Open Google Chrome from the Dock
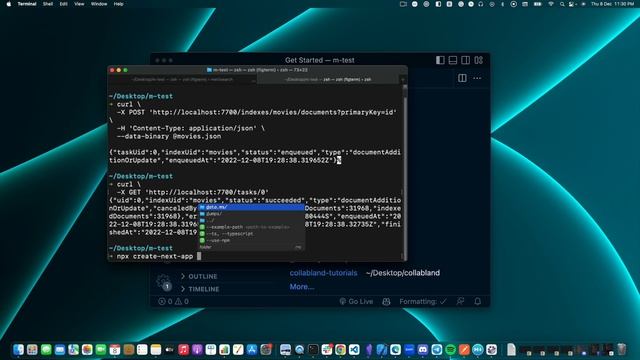Screen dimensions: 640x360 click(340, 349)
